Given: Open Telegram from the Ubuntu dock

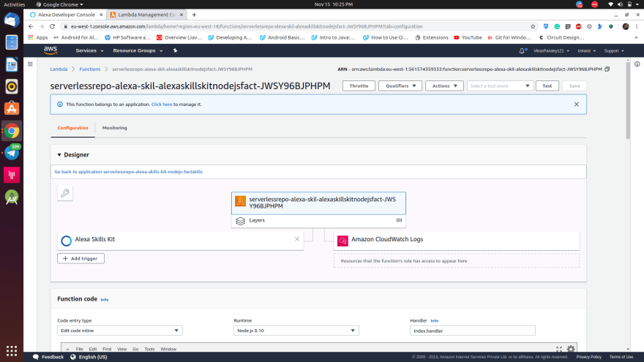Looking at the screenshot, I should coord(12,153).
